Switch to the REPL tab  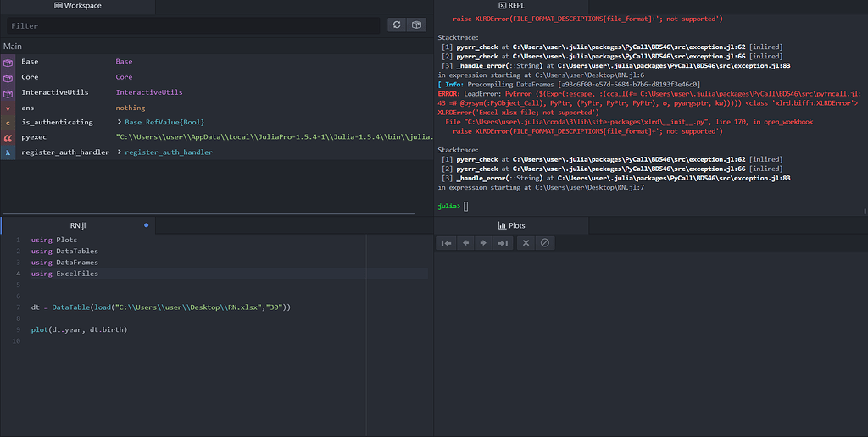tap(511, 6)
